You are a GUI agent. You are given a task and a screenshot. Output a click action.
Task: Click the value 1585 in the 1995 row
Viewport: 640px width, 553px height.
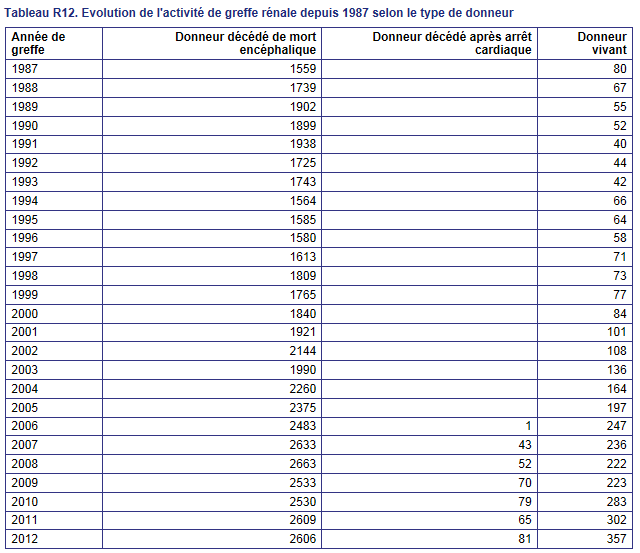pyautogui.click(x=303, y=220)
